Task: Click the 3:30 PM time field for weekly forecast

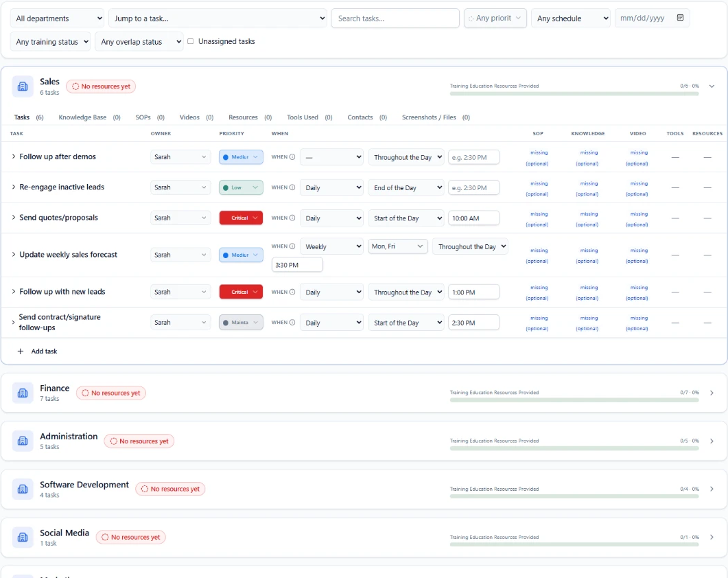Action: [x=297, y=265]
